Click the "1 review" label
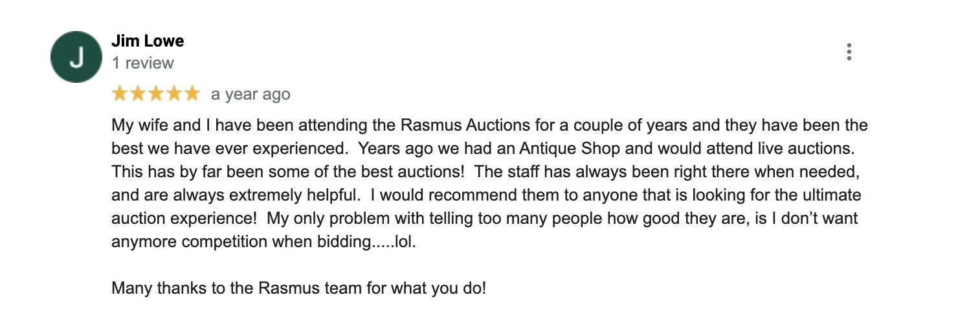Image resolution: width=980 pixels, height=317 pixels. pyautogui.click(x=143, y=63)
